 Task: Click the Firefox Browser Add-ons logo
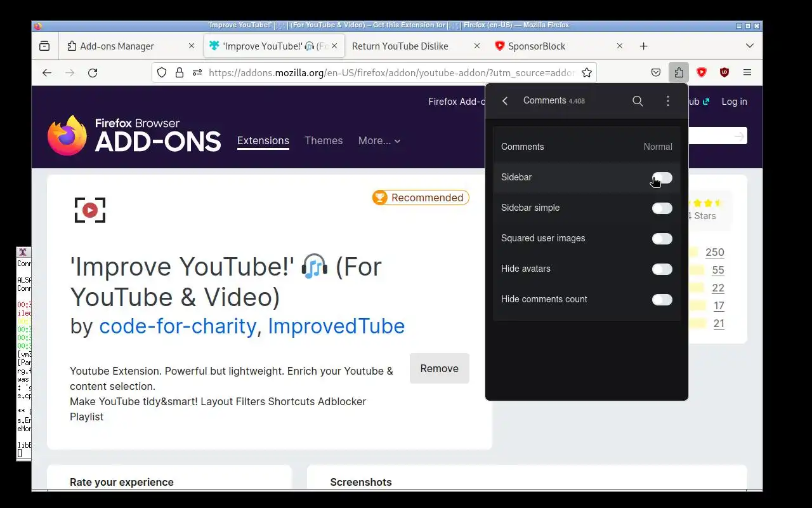[x=134, y=135]
